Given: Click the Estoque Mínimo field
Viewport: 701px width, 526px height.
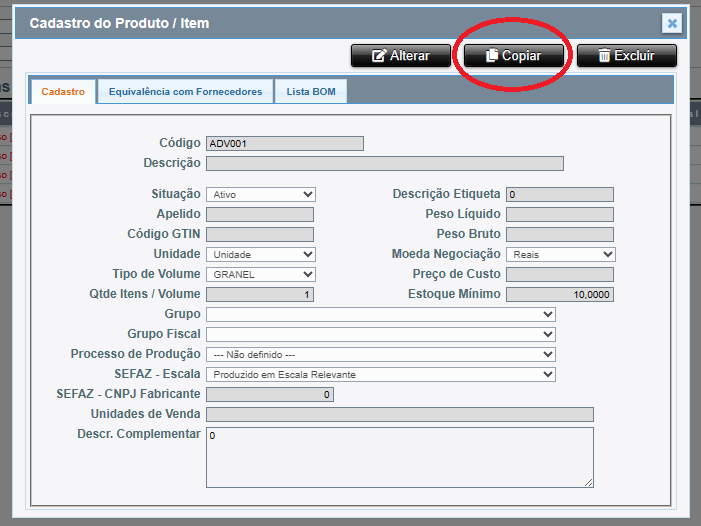Looking at the screenshot, I should [559, 295].
